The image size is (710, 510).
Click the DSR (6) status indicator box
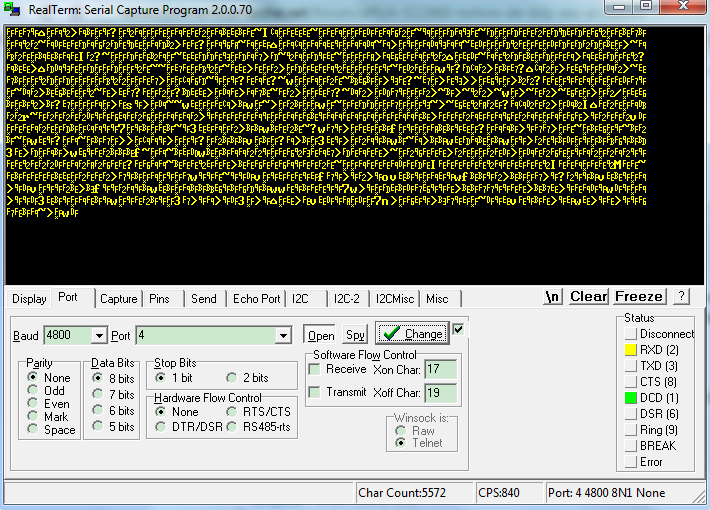click(630, 414)
